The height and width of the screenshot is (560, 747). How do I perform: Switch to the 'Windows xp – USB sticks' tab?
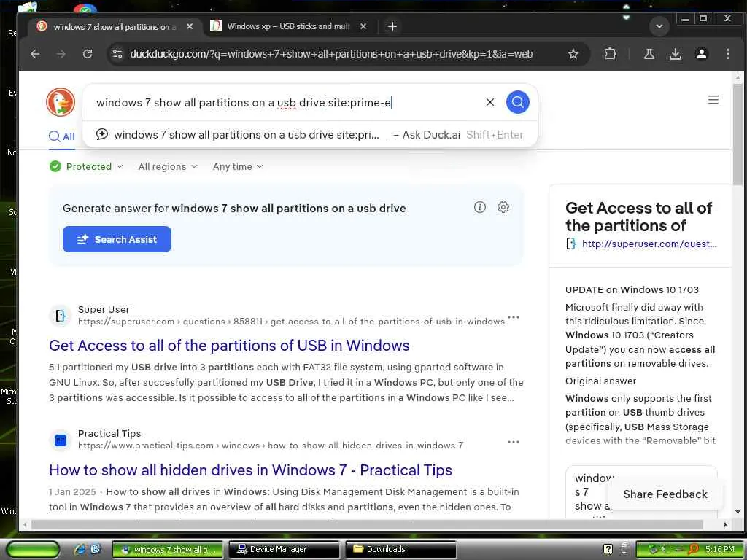[289, 26]
